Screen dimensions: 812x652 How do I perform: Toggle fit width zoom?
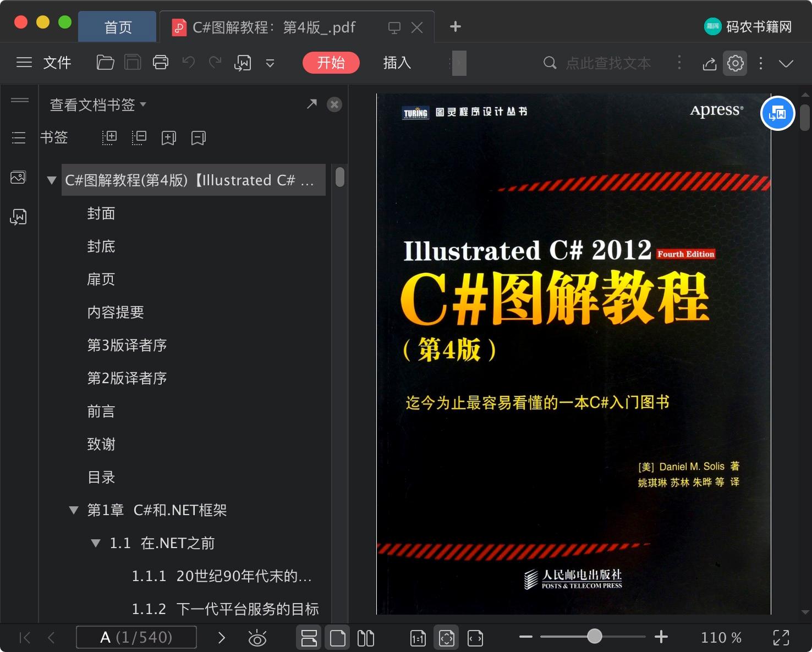click(475, 638)
